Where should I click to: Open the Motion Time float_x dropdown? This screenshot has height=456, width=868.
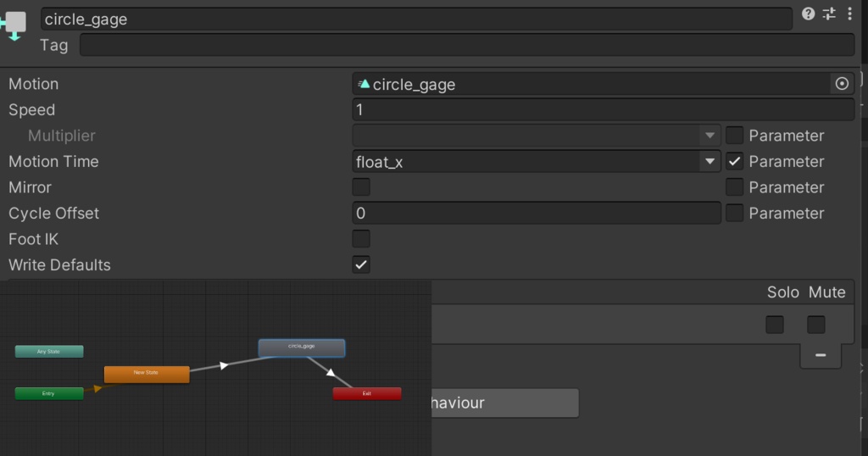coord(536,161)
